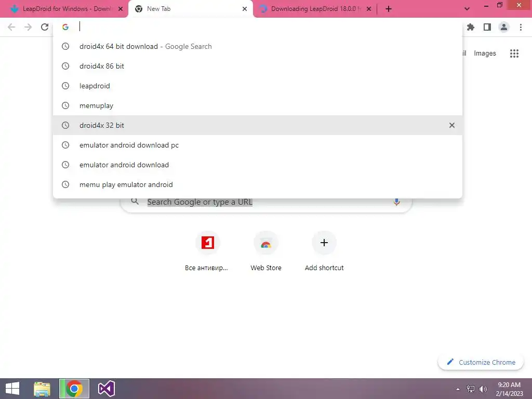Click Customize Chrome button

point(481,362)
